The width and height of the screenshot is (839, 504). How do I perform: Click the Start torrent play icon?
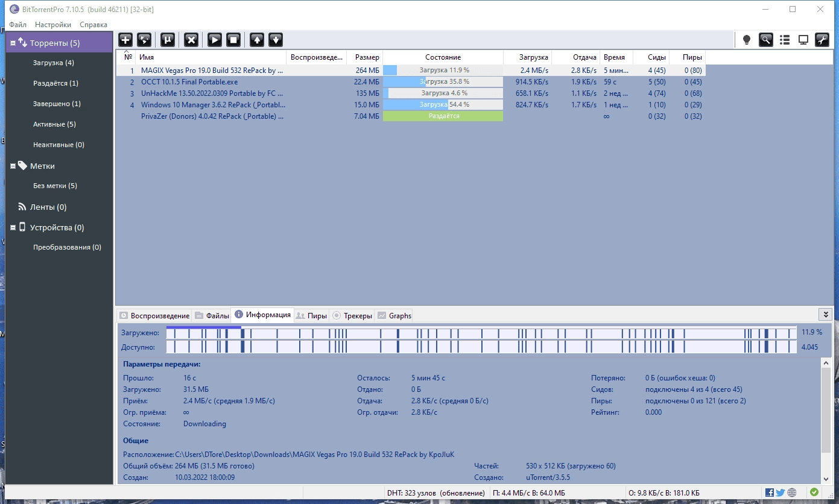tap(215, 40)
